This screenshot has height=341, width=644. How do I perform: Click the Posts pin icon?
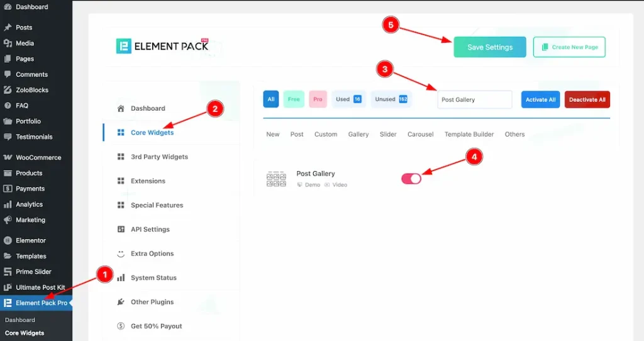pyautogui.click(x=8, y=28)
